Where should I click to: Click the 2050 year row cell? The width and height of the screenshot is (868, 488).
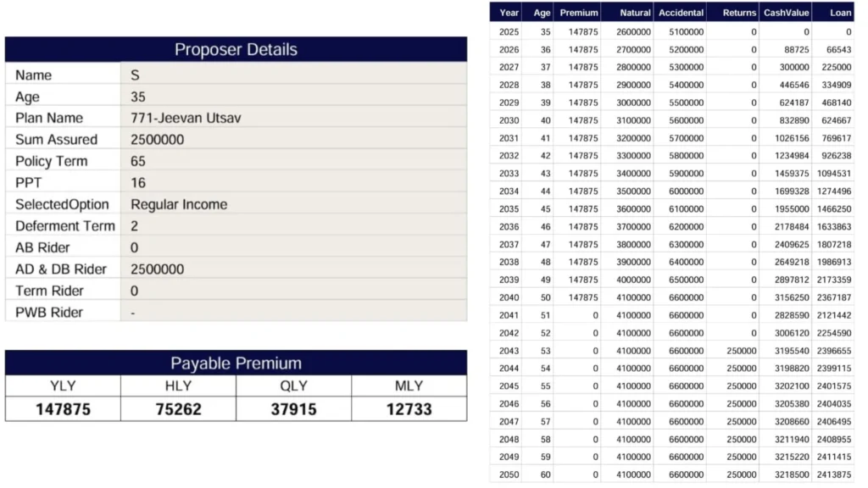[x=509, y=474]
